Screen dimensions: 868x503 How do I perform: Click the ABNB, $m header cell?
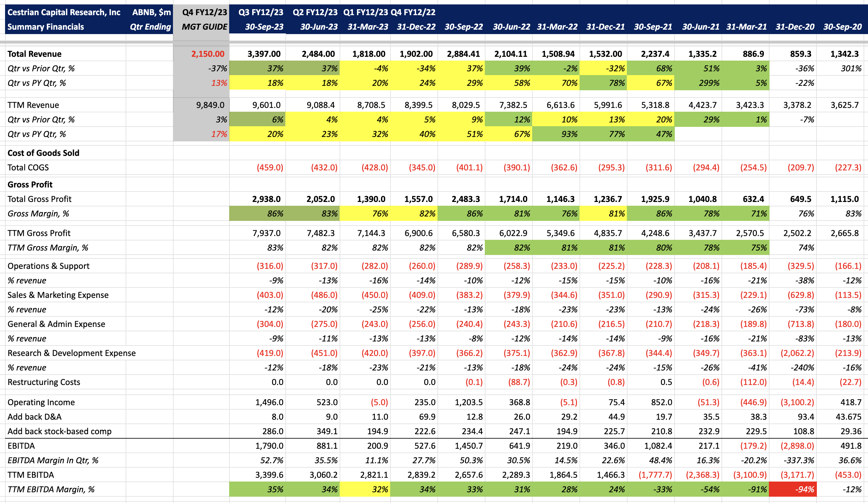coord(151,12)
